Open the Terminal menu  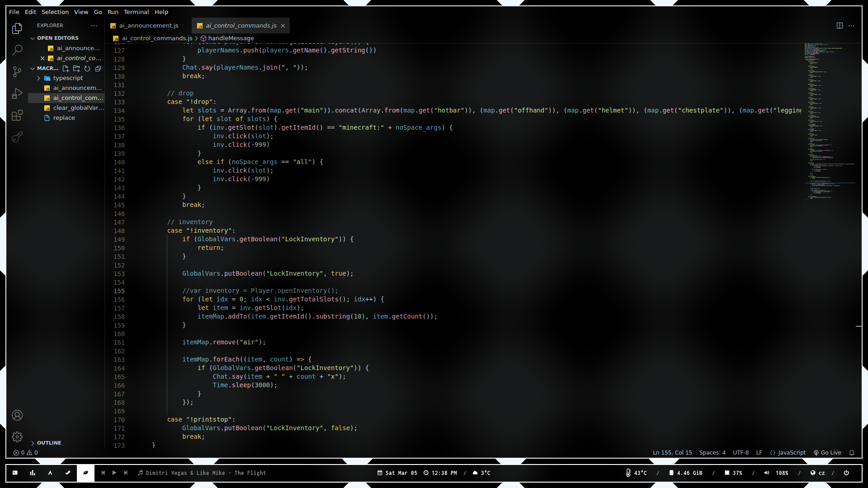point(136,12)
